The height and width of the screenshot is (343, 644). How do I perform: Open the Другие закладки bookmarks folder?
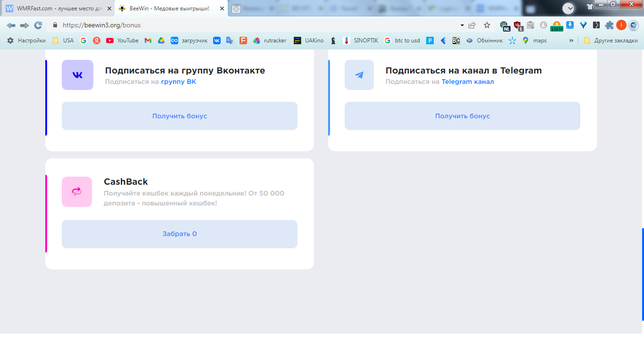611,41
